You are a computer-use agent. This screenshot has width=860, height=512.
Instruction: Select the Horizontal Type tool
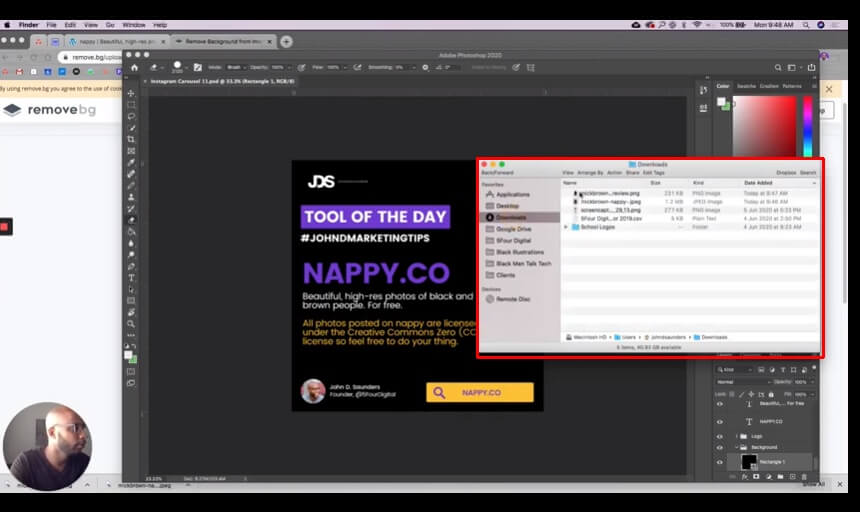coord(131,278)
